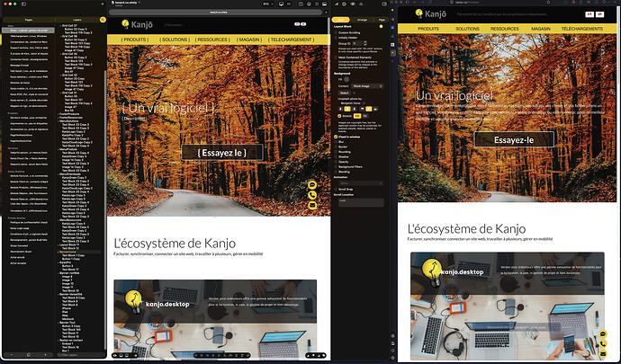The width and height of the screenshot is (621, 364).
Task: Open the zoom percentage dropdown in toolbar
Action: click(x=267, y=4)
